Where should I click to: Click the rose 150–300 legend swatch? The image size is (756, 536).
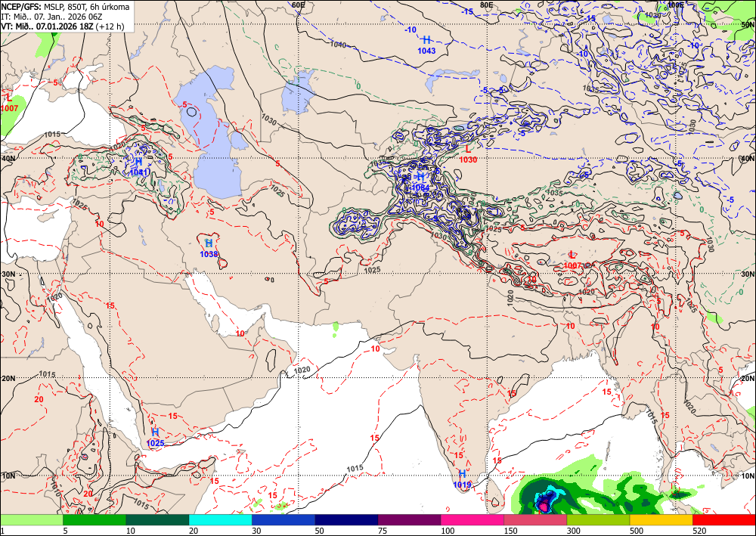[x=535, y=519]
